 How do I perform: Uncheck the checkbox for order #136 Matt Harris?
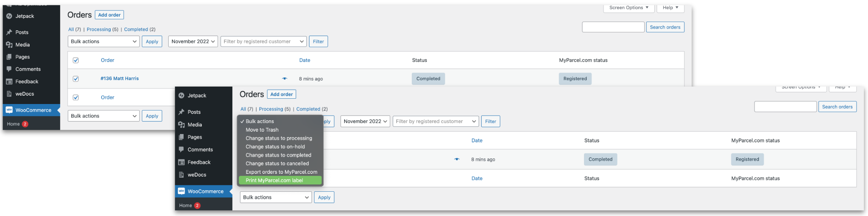pos(76,79)
